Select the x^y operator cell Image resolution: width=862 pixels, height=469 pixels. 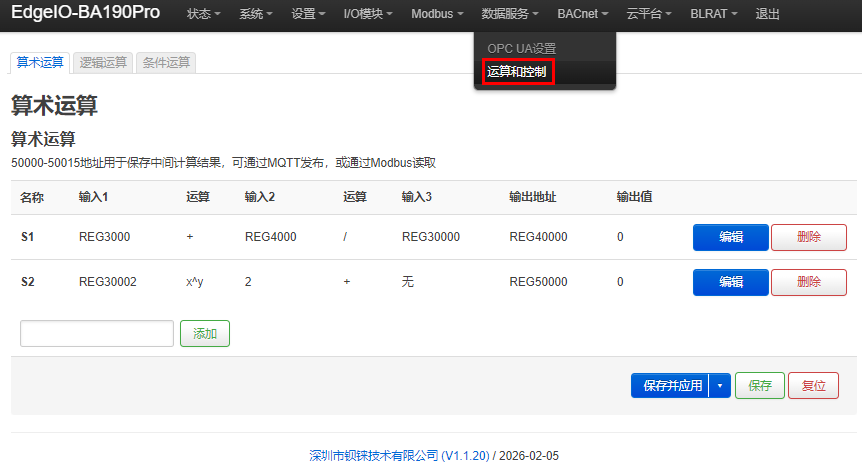point(195,282)
